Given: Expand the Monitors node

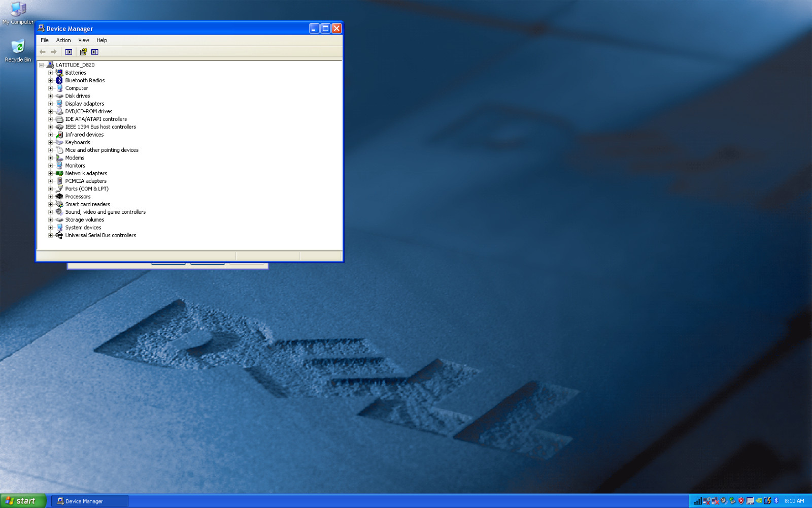Looking at the screenshot, I should click(50, 166).
